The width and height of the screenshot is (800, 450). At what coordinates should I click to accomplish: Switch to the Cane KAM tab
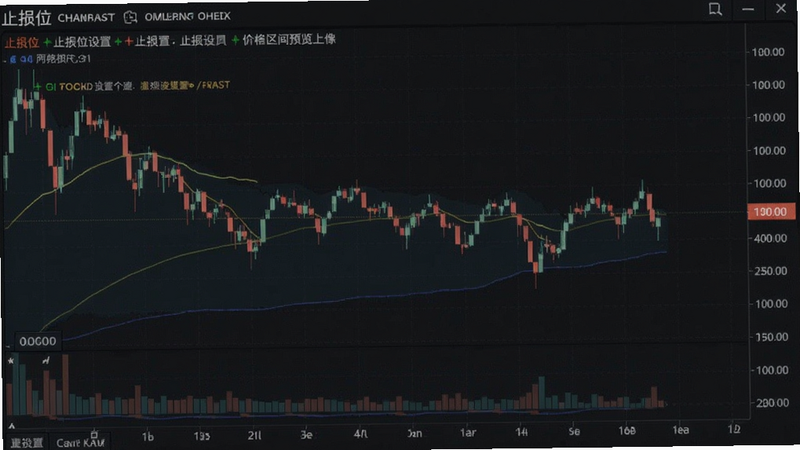pyautogui.click(x=80, y=443)
